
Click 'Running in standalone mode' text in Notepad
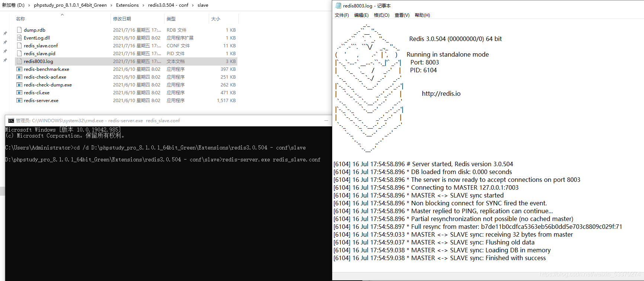tap(448, 54)
